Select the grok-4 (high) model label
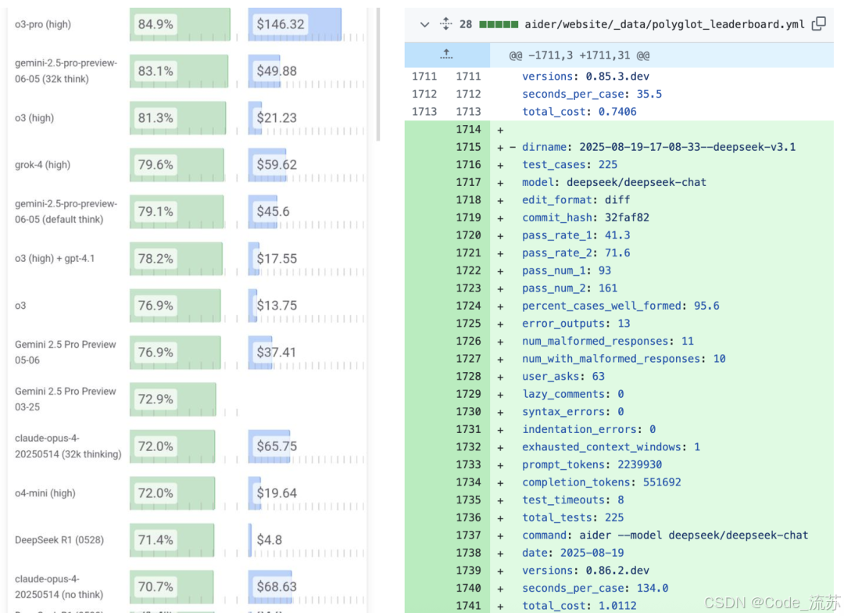844x616 pixels. [x=42, y=165]
